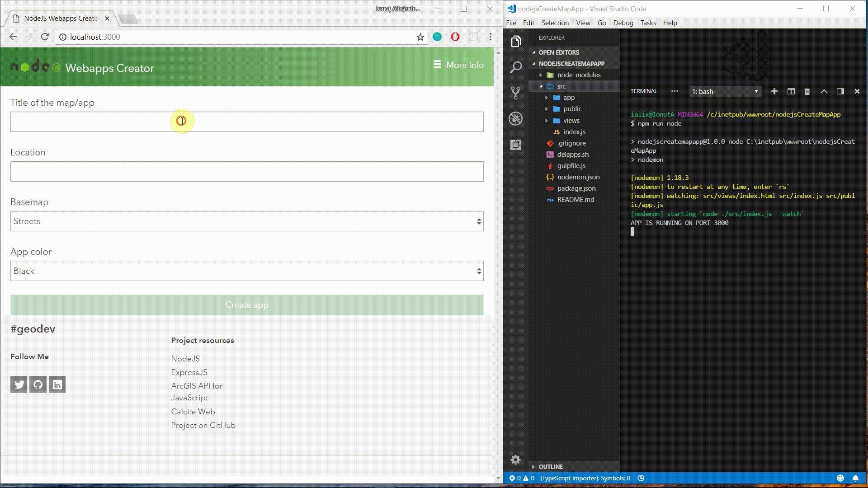The width and height of the screenshot is (868, 488).
Task: Open notifications bell in status bar
Action: point(855,478)
